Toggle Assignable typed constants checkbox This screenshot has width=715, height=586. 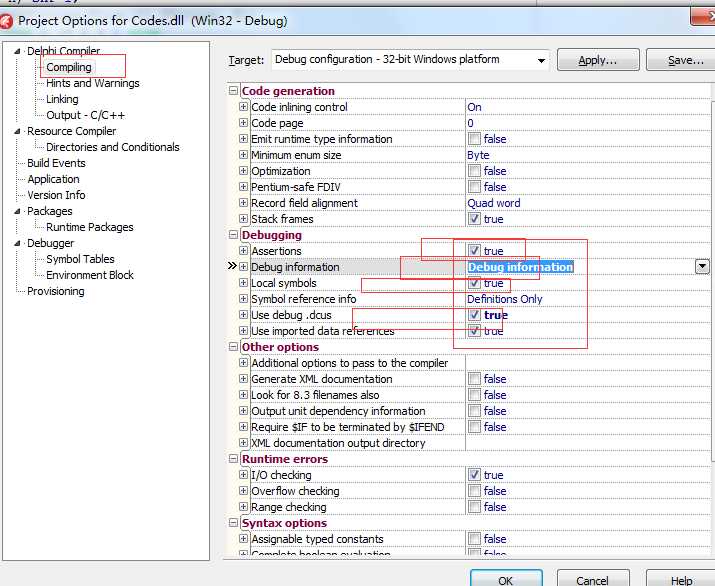(x=474, y=539)
